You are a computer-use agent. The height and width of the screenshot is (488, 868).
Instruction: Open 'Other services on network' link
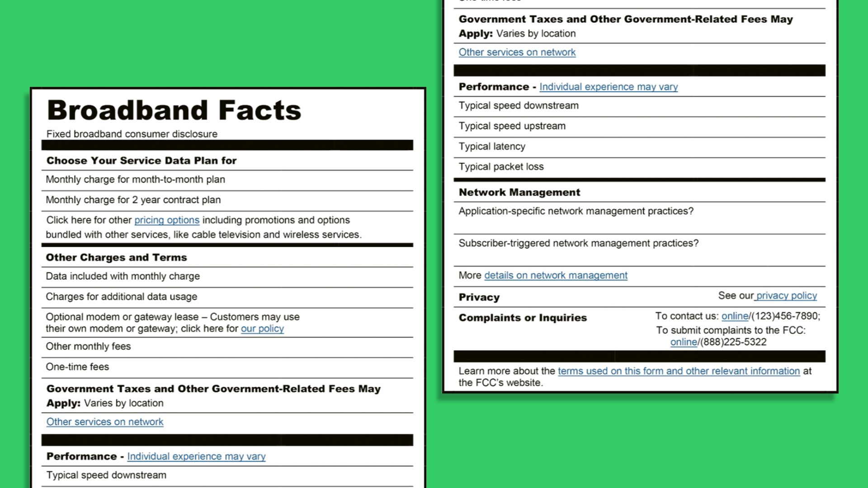(105, 421)
